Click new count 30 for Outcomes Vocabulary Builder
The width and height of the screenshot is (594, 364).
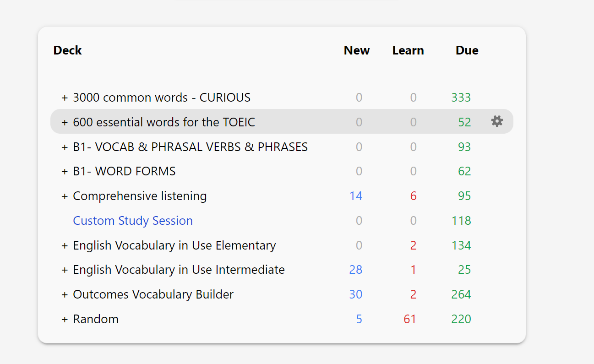pos(356,294)
